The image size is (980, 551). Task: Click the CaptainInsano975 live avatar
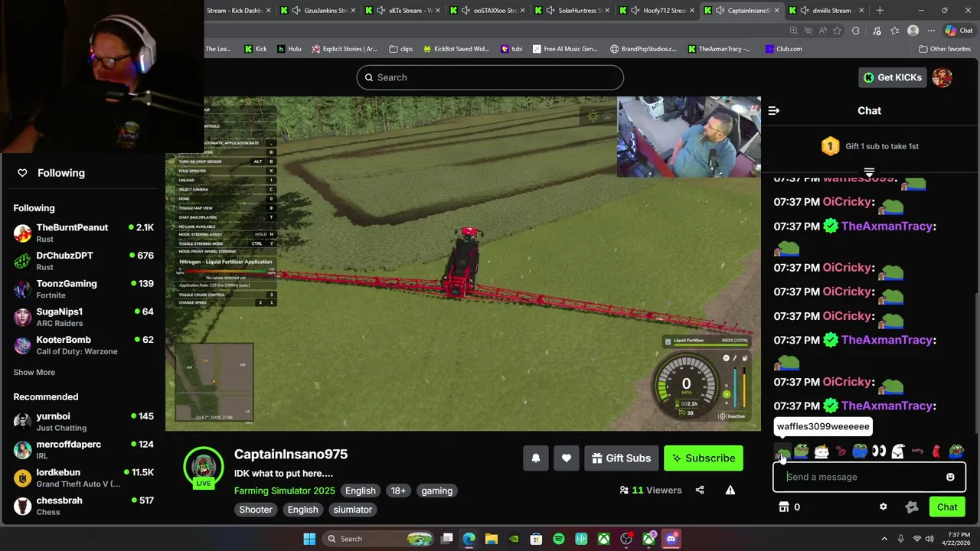[x=203, y=467]
